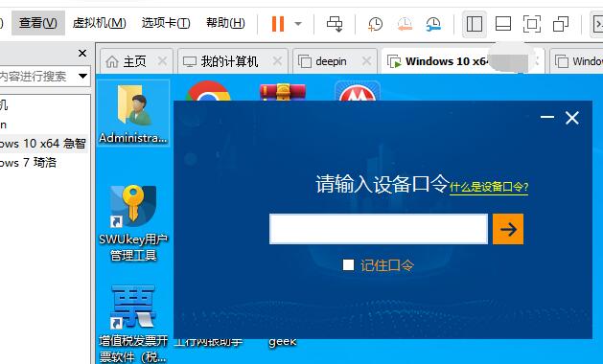Switch to Unity mode icon
The width and height of the screenshot is (603, 364).
pos(561,24)
